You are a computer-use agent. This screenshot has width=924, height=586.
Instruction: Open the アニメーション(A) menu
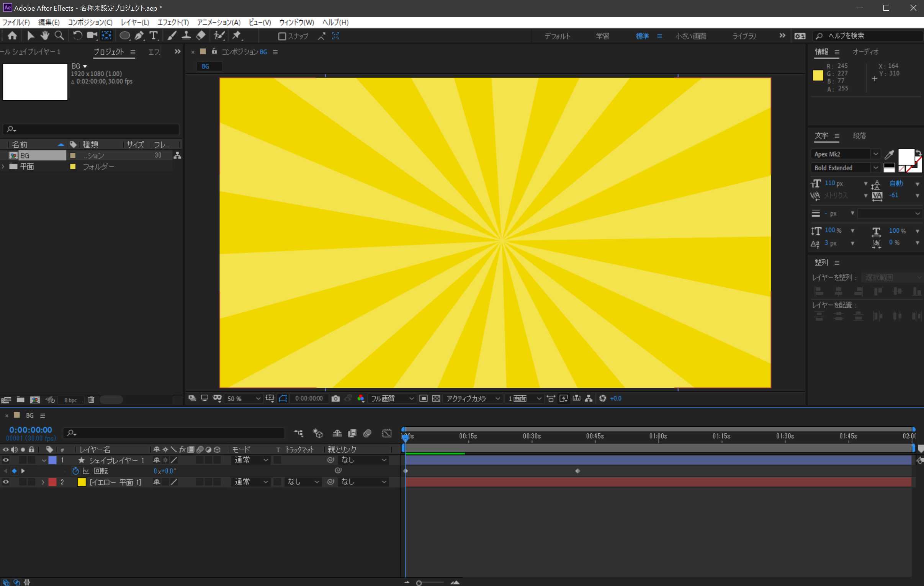click(x=219, y=22)
